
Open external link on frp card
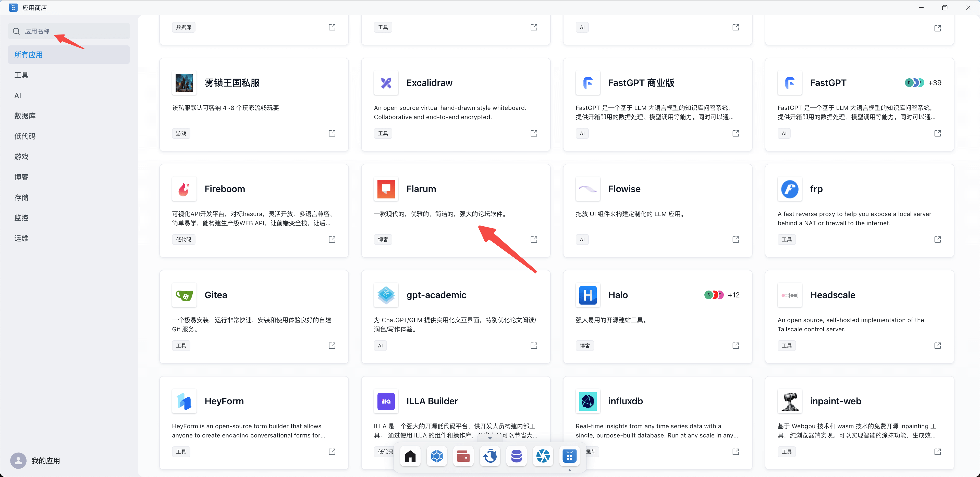coord(938,239)
